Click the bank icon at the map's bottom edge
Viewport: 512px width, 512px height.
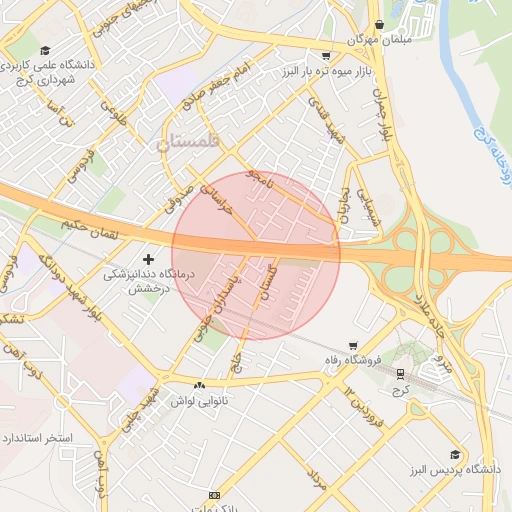tap(214, 496)
